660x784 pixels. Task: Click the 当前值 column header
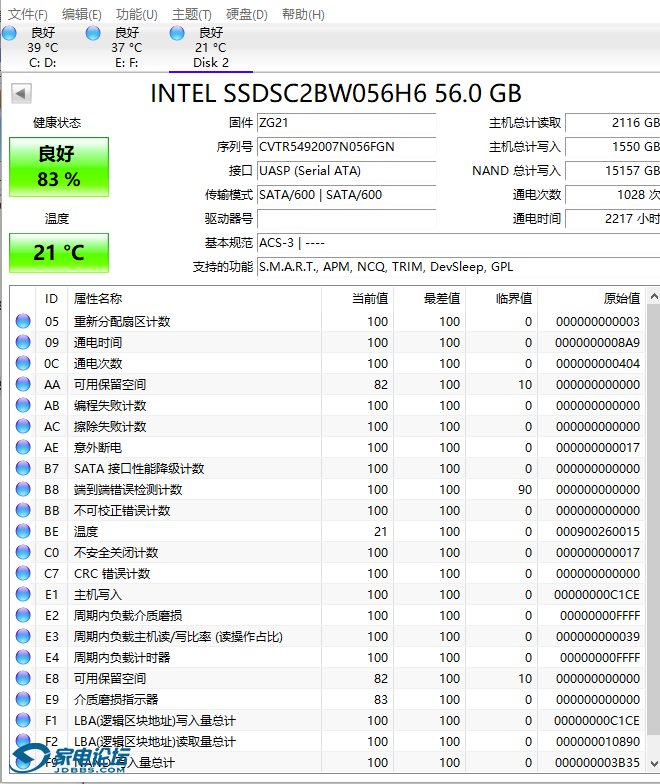[358, 298]
